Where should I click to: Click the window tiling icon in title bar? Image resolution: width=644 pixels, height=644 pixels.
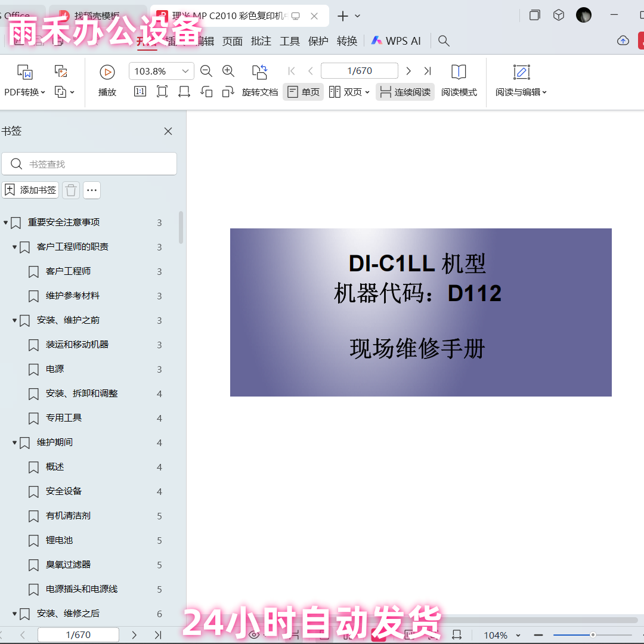pos(535,15)
